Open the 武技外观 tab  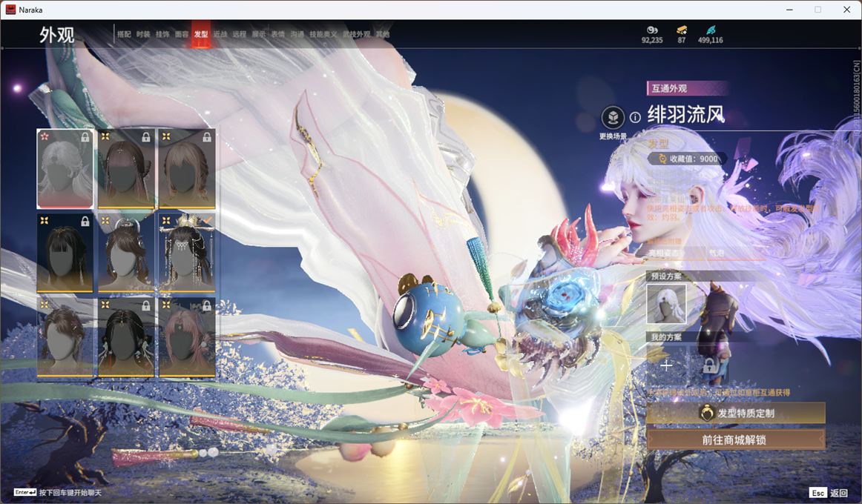coord(357,34)
